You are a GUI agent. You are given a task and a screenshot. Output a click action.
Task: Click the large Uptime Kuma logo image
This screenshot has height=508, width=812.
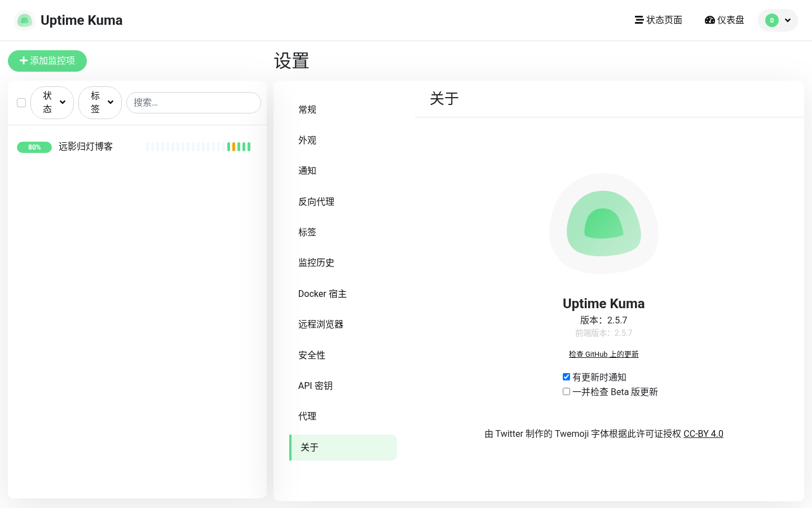604,224
